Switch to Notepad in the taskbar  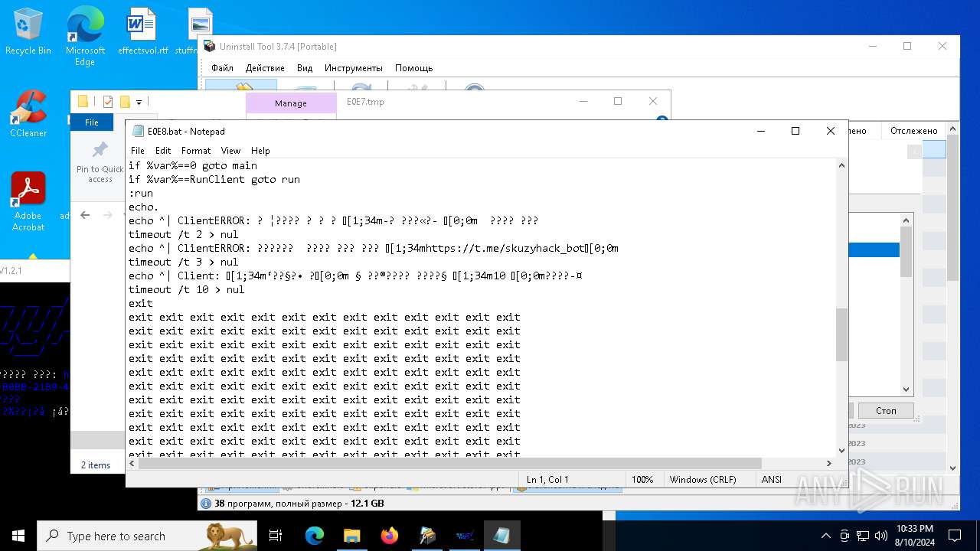502,536
